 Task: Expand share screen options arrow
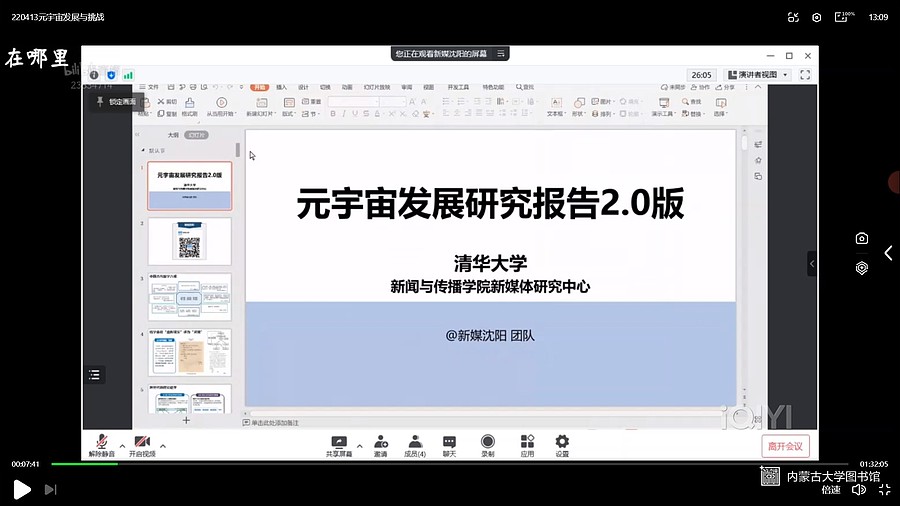360,446
